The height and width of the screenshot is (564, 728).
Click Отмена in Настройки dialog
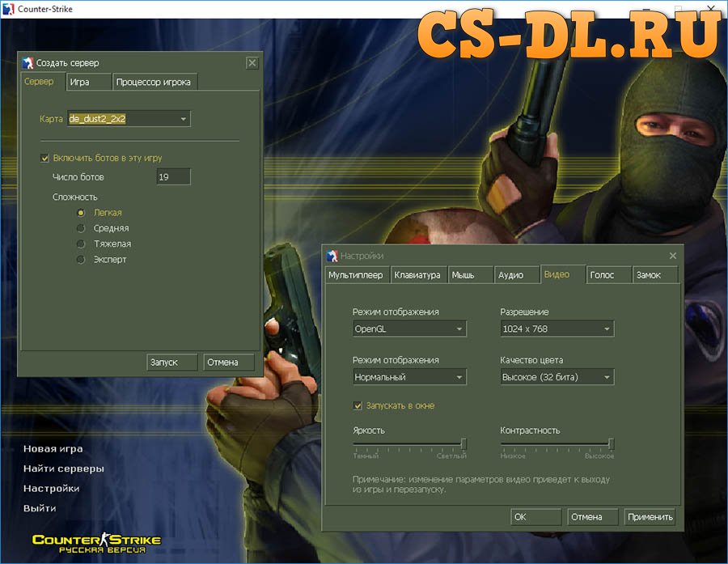pyautogui.click(x=593, y=517)
